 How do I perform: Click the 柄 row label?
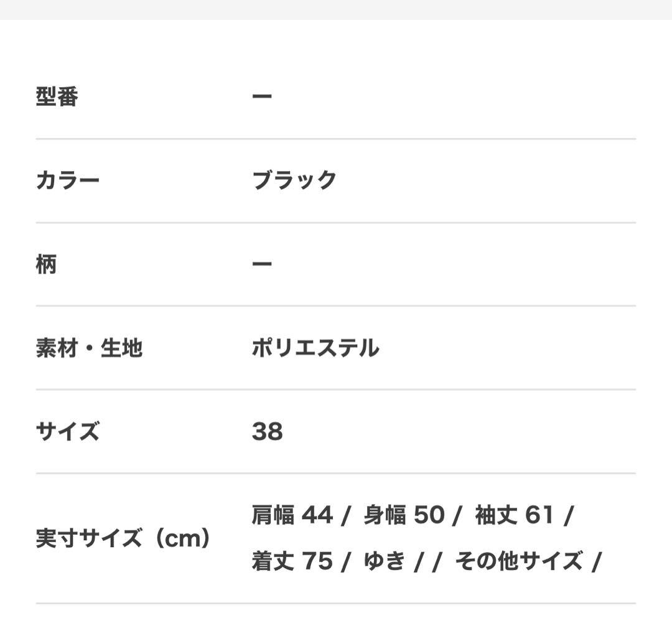coord(47,265)
